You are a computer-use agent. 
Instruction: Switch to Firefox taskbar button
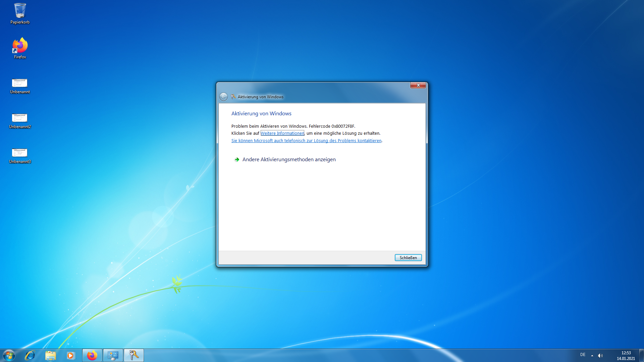(92, 355)
